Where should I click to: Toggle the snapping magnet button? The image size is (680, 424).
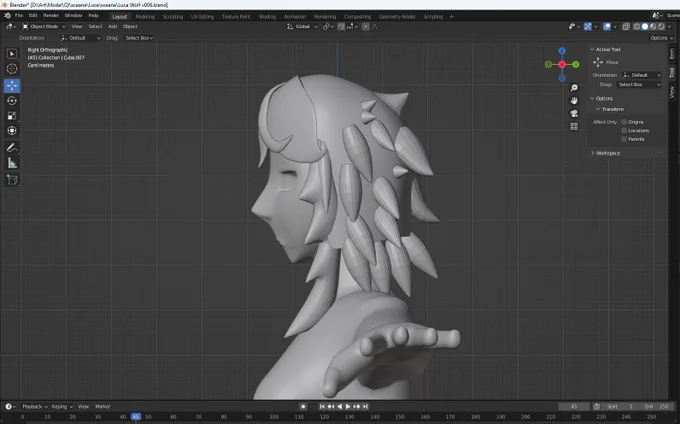coord(341,26)
